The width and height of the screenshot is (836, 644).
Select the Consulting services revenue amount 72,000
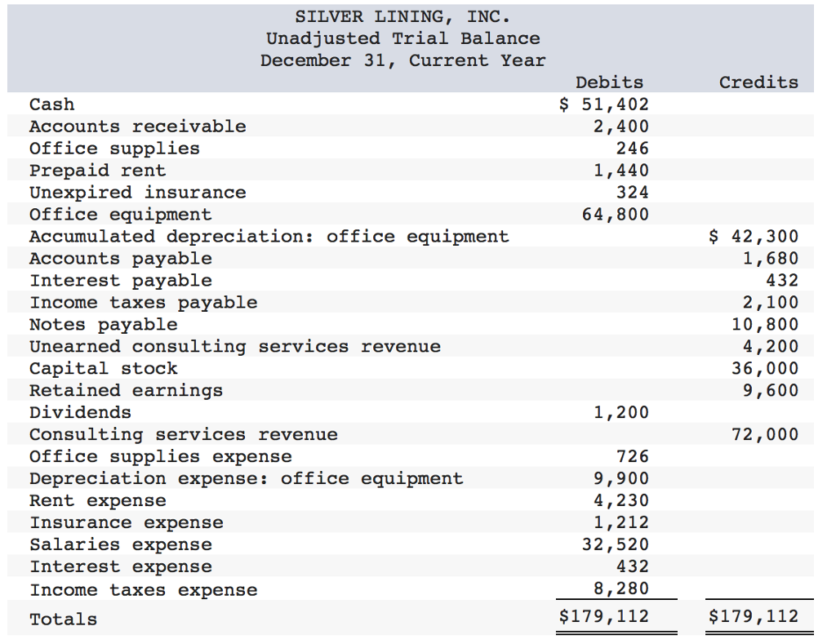[765, 435]
